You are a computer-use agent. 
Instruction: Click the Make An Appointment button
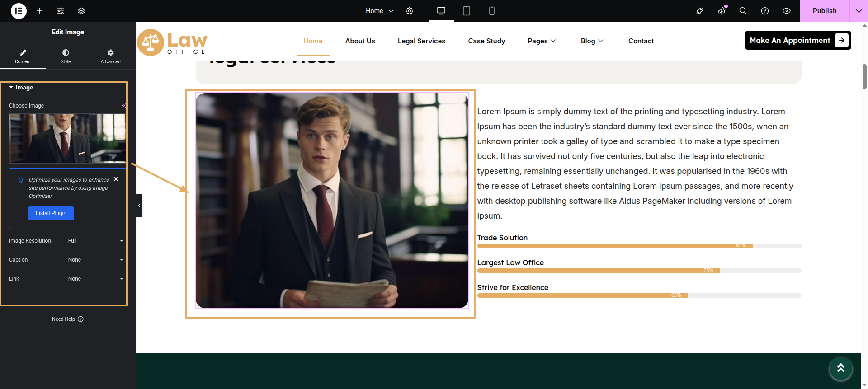797,40
